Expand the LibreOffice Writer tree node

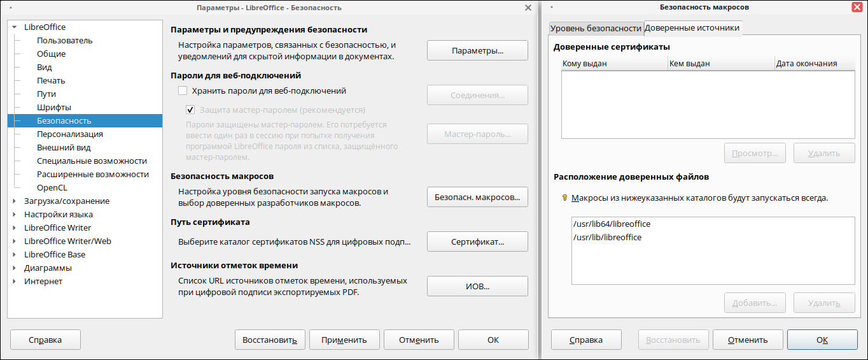click(x=15, y=228)
